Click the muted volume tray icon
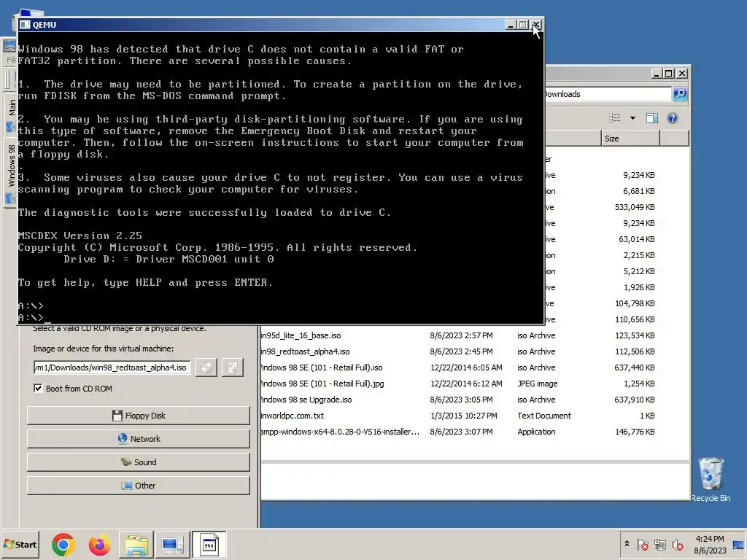747x560 pixels. tap(677, 544)
